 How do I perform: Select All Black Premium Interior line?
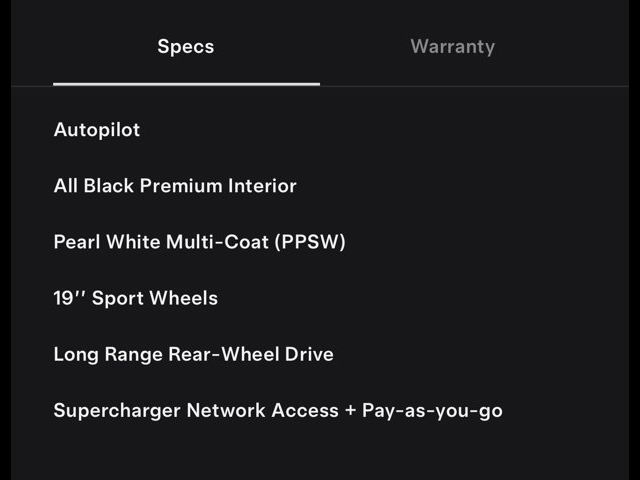175,186
